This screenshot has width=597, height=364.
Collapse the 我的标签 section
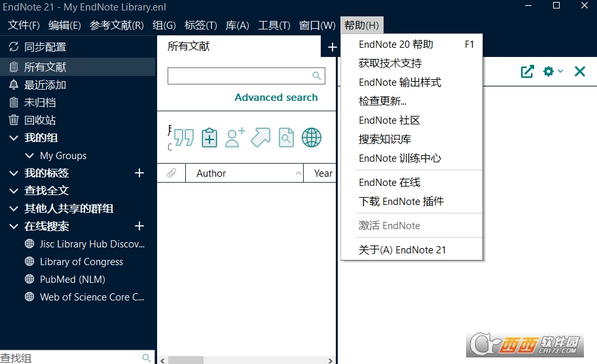point(14,173)
